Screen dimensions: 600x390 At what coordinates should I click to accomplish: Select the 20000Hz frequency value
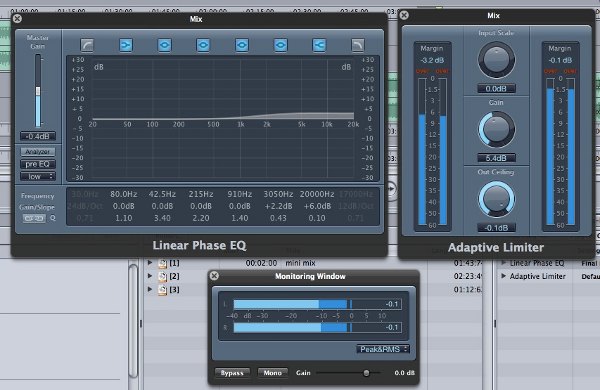[x=317, y=194]
